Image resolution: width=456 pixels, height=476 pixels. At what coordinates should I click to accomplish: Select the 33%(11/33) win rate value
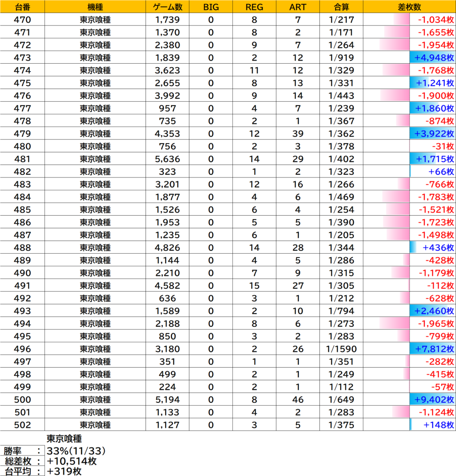pos(76,451)
